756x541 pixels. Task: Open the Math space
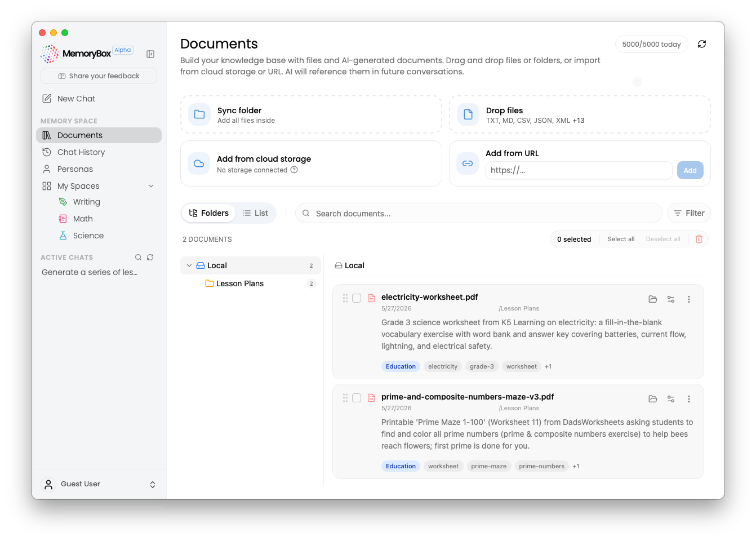[x=83, y=219]
